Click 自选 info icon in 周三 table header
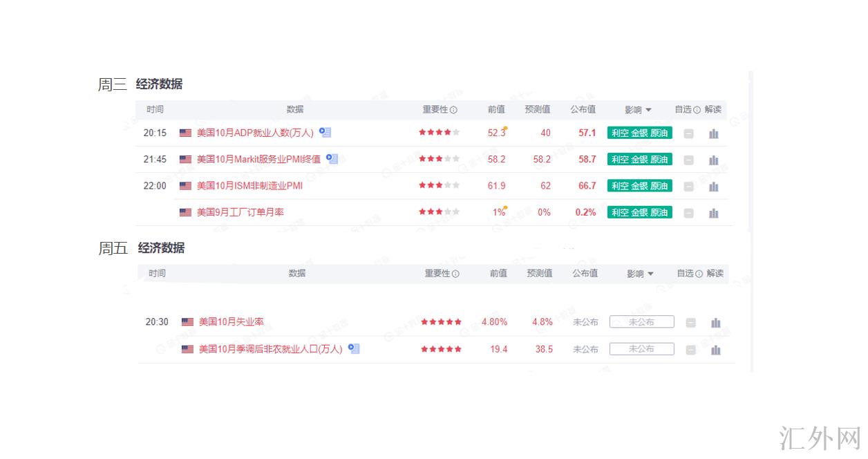 pyautogui.click(x=697, y=110)
